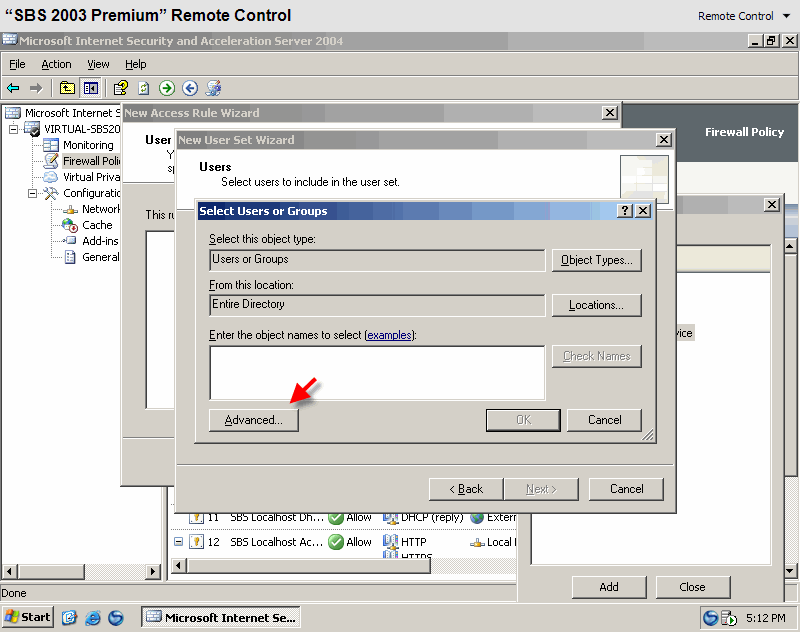Click the Microsoft Internet Se... taskbar button

pos(220,617)
